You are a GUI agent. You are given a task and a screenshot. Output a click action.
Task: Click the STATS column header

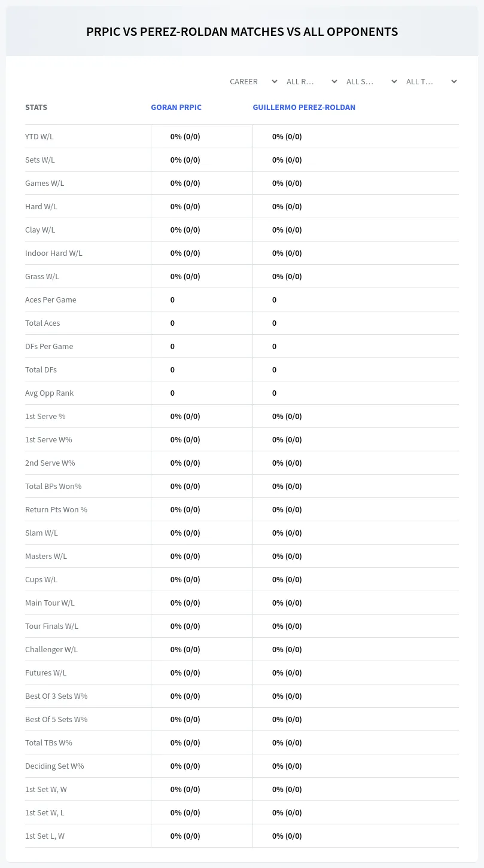click(36, 108)
